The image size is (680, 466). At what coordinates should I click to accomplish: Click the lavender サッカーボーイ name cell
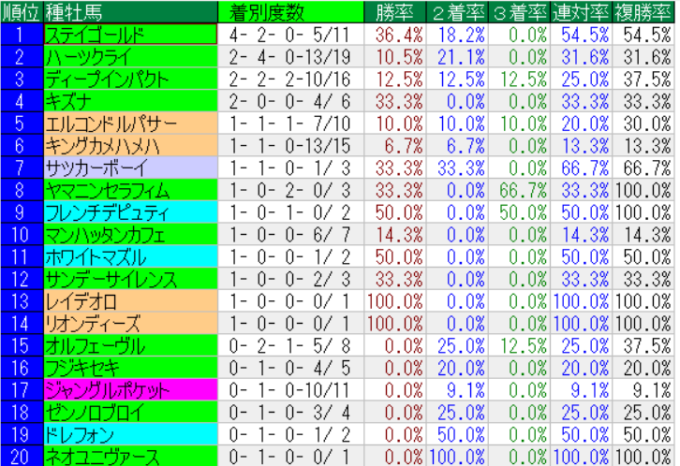(130, 167)
